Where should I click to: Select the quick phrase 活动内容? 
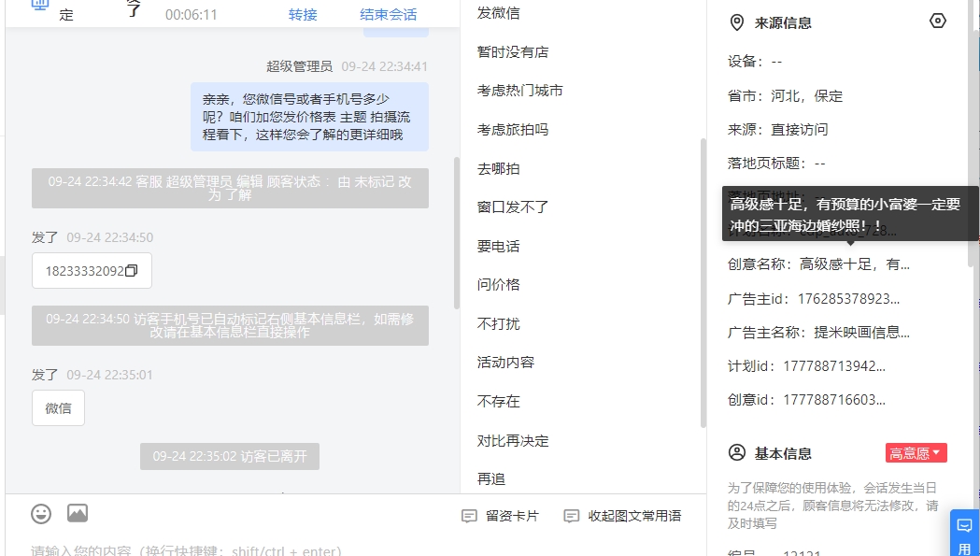[505, 363]
